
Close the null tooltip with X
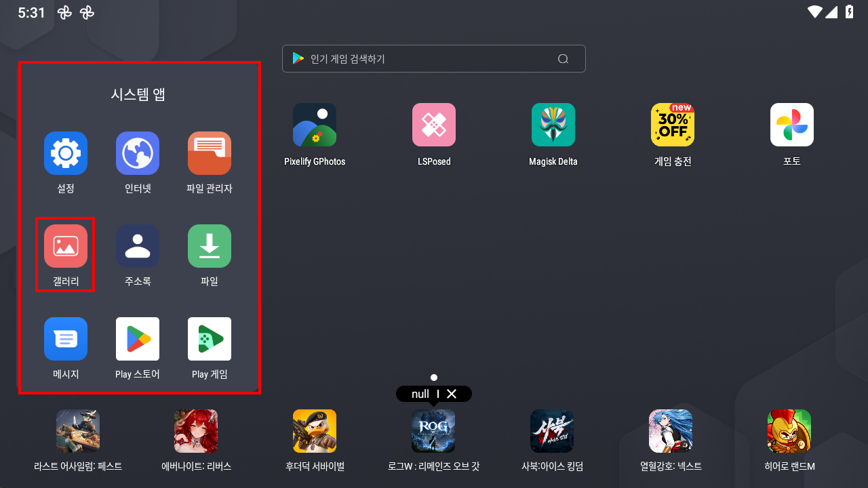[x=452, y=394]
